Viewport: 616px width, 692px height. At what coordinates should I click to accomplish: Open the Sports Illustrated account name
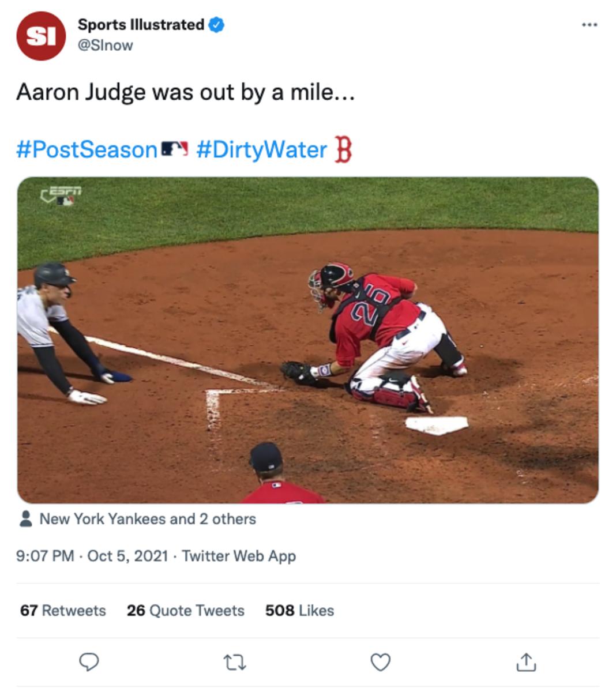[x=141, y=25]
